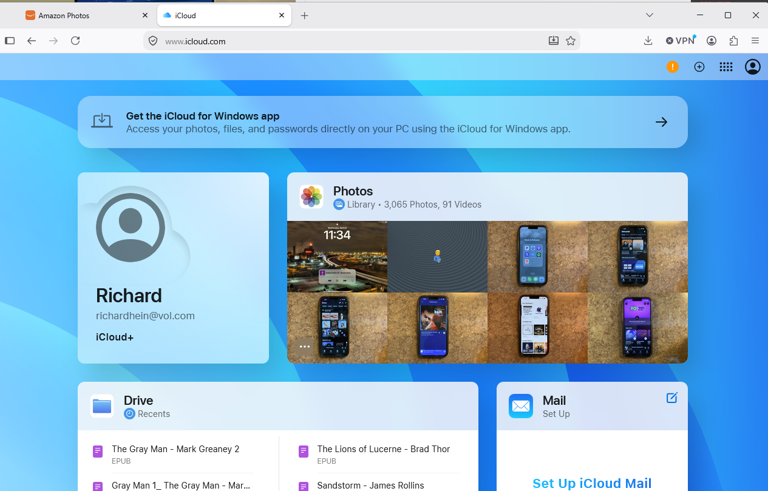Click the install app icon in address bar
Screen dimensions: 768x491
click(553, 41)
